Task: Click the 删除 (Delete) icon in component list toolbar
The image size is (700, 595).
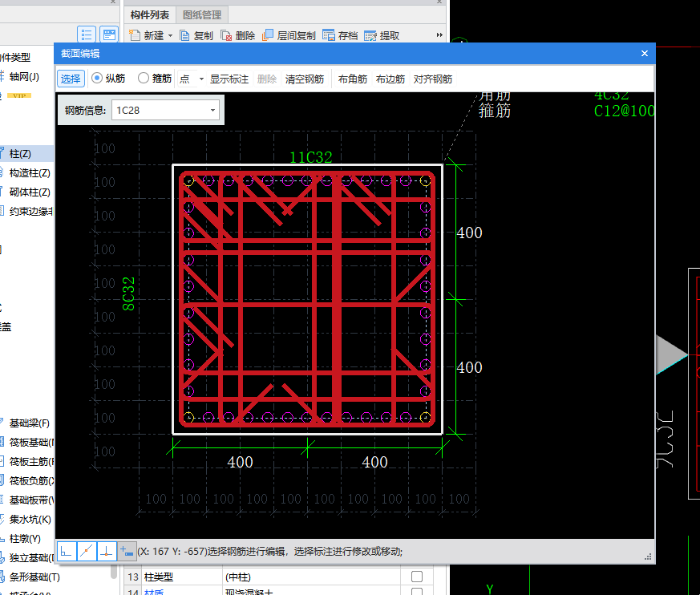Action: [x=226, y=35]
